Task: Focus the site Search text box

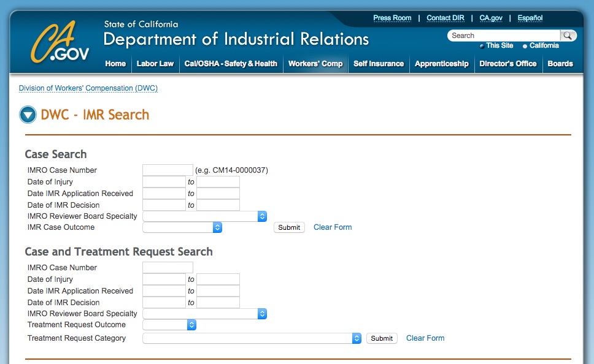Action: [504, 36]
